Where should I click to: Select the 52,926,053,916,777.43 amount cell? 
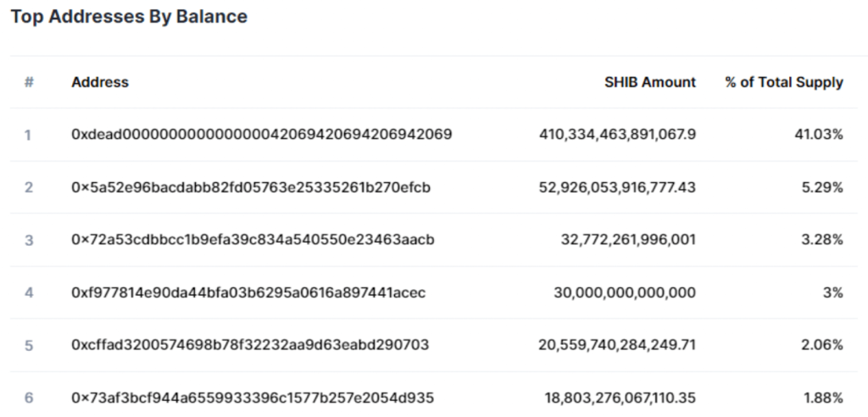[x=617, y=187]
